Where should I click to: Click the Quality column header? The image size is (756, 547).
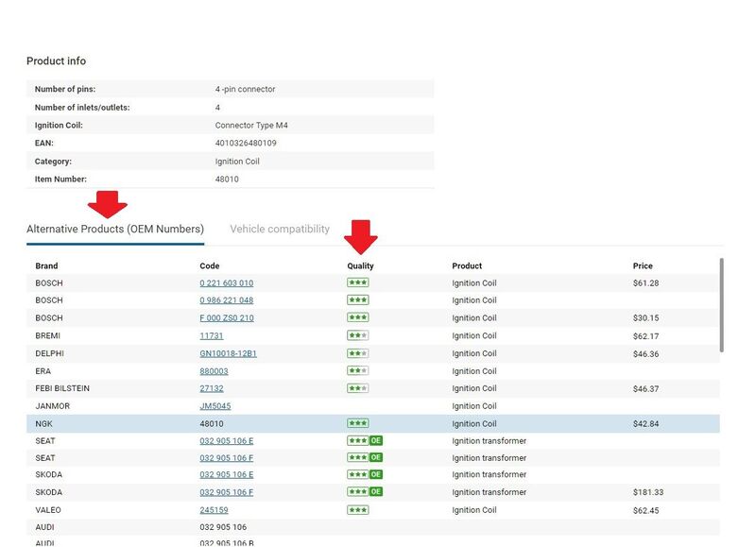360,266
